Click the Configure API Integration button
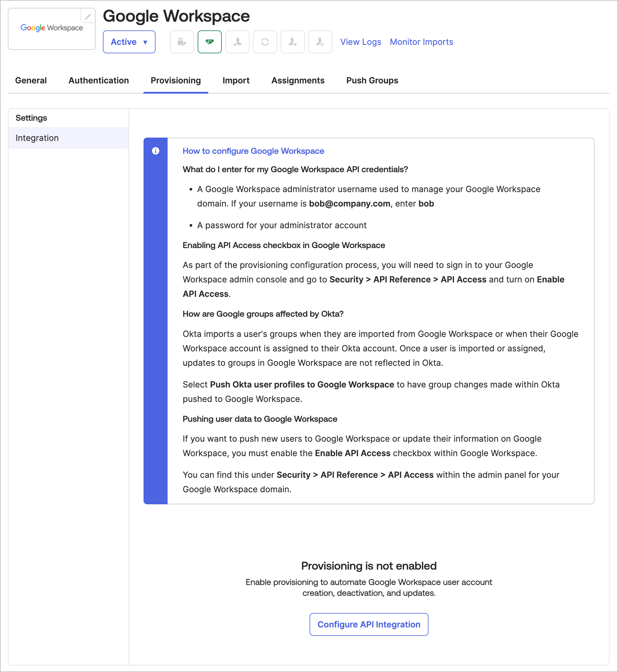 [369, 624]
